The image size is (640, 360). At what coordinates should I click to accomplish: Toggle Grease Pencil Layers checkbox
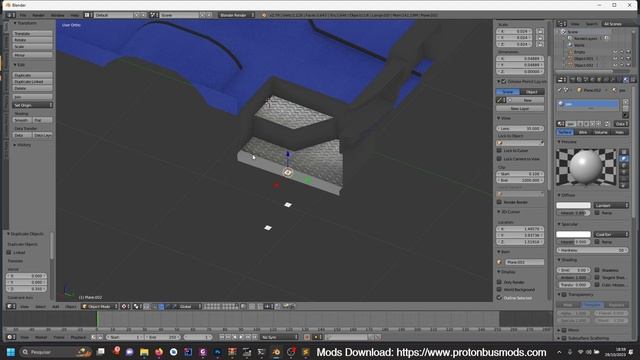coord(504,82)
